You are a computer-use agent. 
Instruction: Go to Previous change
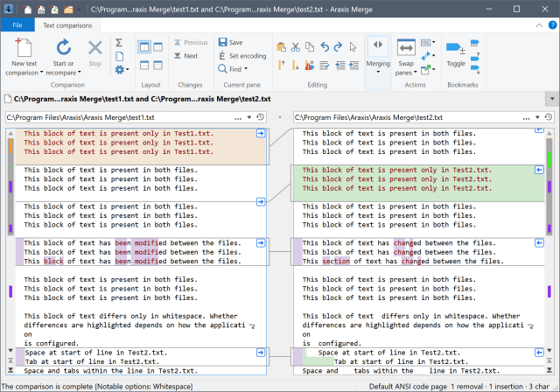[191, 43]
